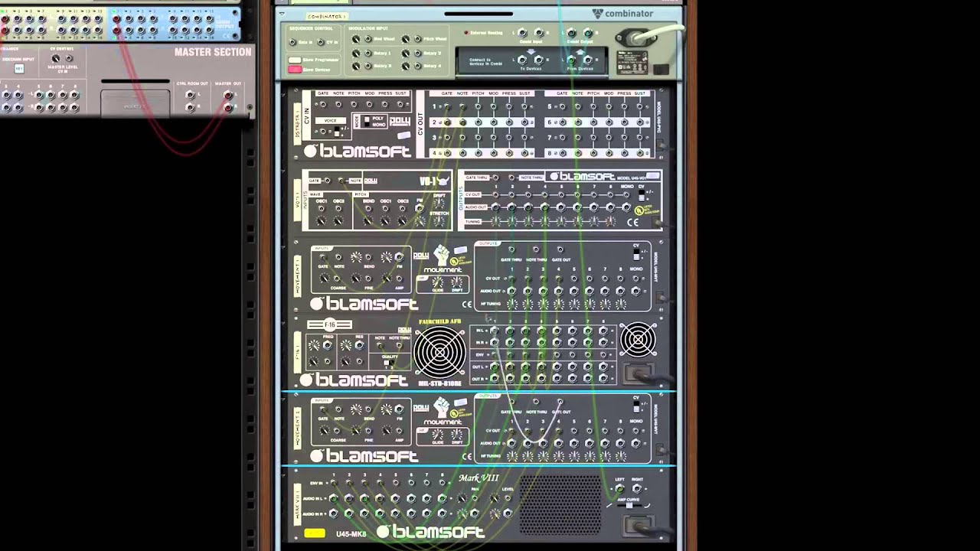Turn the VO-1 Tuning knob 1
Viewport: 980px width, 551px height.
point(495,221)
